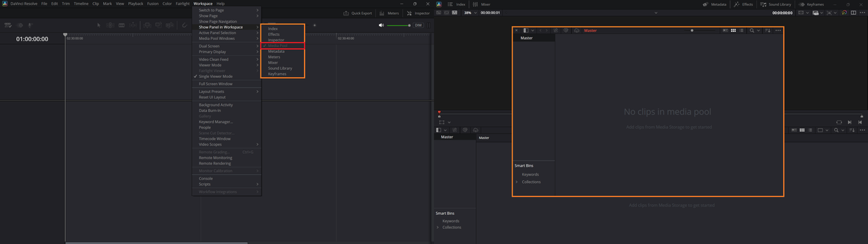Expand Media Pool Windows submenu

[x=226, y=38]
